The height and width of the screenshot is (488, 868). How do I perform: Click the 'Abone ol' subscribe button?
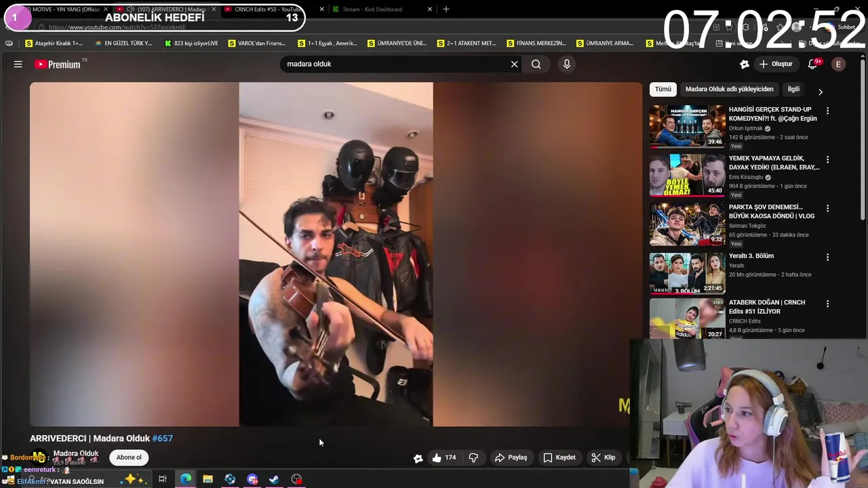click(x=129, y=457)
